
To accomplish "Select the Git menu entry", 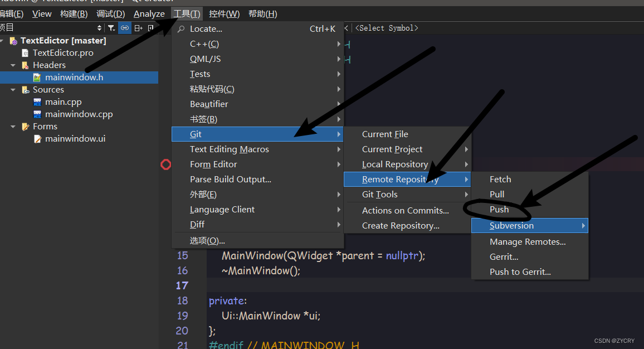I will click(257, 134).
